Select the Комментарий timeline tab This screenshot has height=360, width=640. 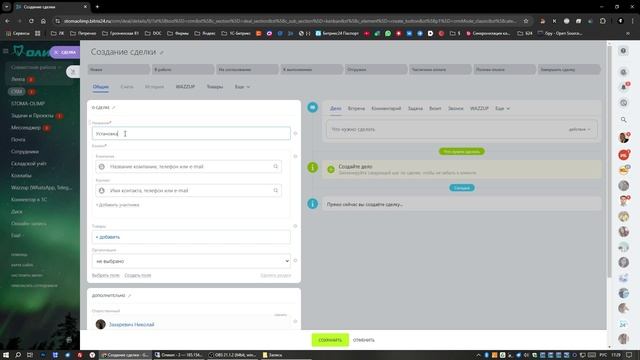pos(386,109)
